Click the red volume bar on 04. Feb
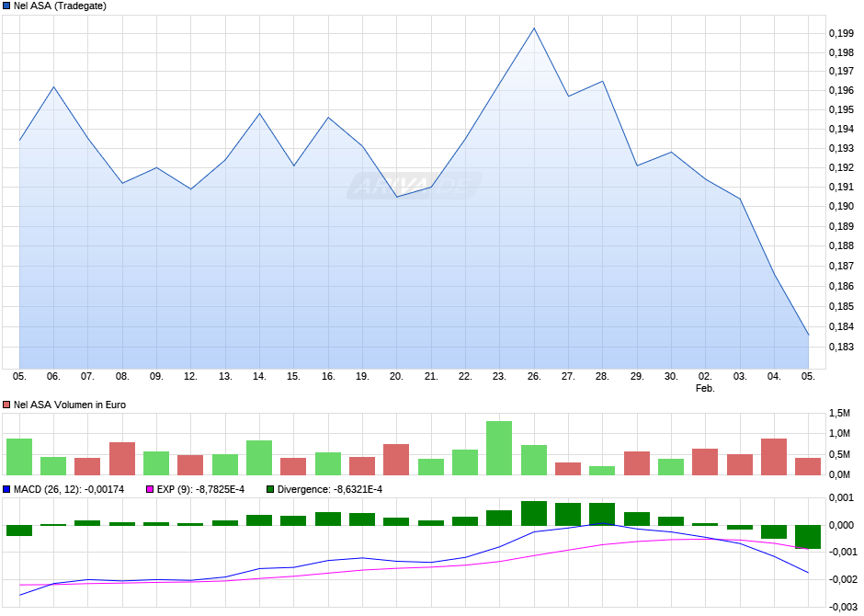This screenshot has height=616, width=864. (x=774, y=457)
